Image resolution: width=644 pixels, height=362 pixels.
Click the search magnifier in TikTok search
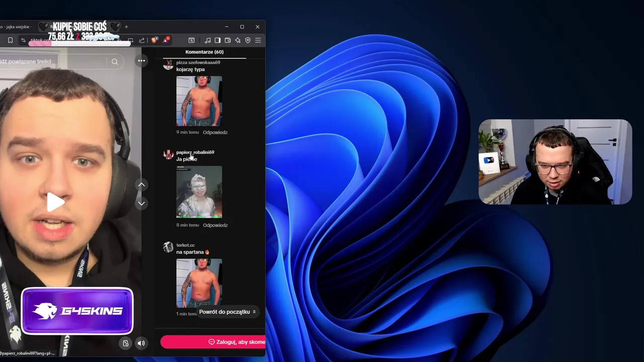click(115, 61)
